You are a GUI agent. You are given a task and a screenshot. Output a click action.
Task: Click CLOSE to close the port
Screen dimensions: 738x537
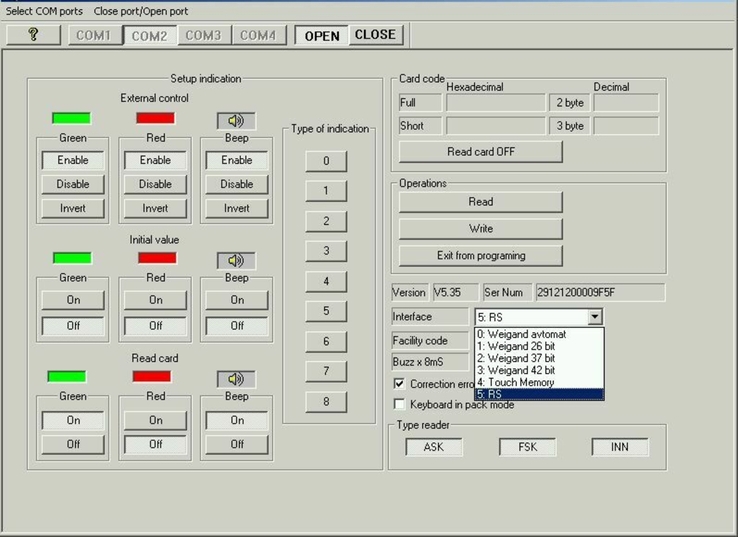point(376,35)
